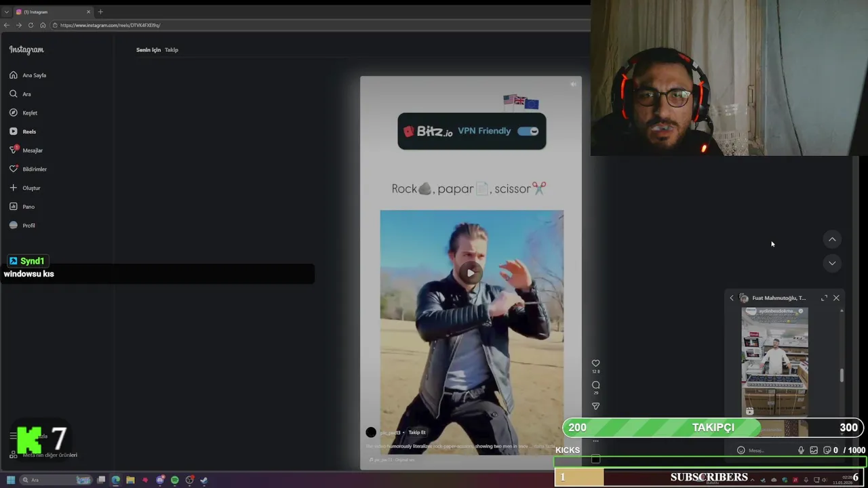Image resolution: width=868 pixels, height=488 pixels.
Task: Go to next reel with down arrow
Action: point(832,263)
